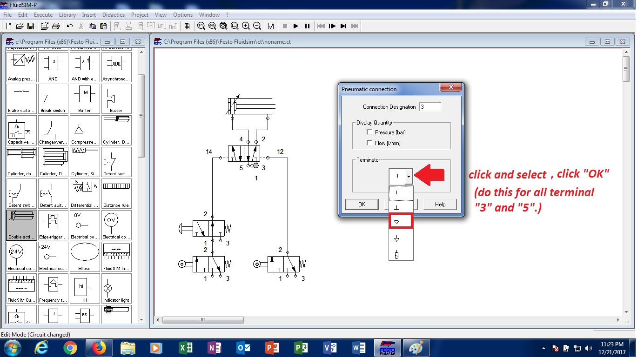Select the HI logic component

point(85,288)
